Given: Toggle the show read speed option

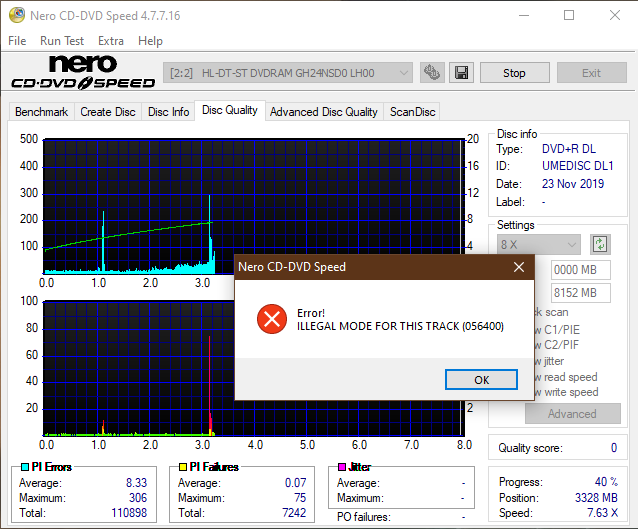Looking at the screenshot, I should point(566,377).
